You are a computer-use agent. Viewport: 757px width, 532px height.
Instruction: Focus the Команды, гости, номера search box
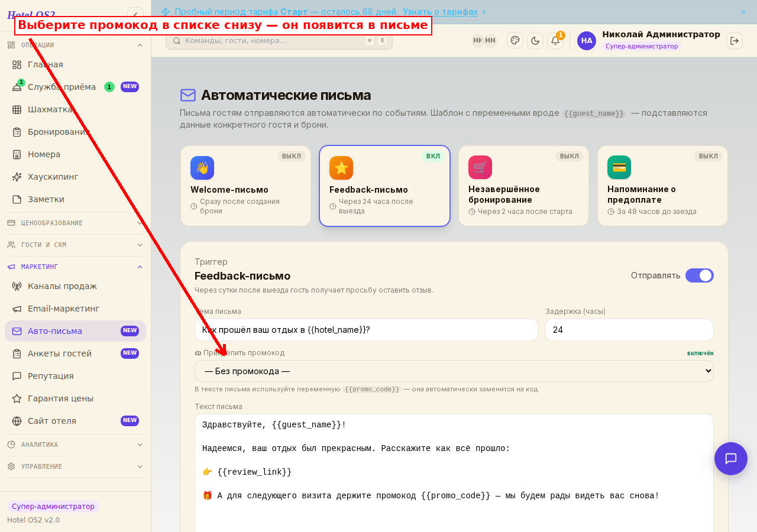[x=279, y=41]
